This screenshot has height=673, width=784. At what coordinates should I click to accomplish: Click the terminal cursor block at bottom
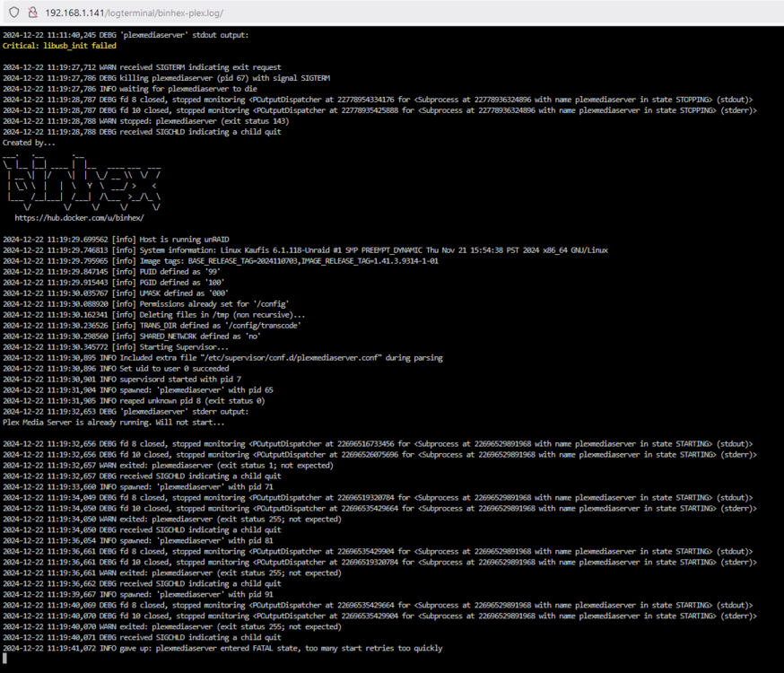pos(5,659)
